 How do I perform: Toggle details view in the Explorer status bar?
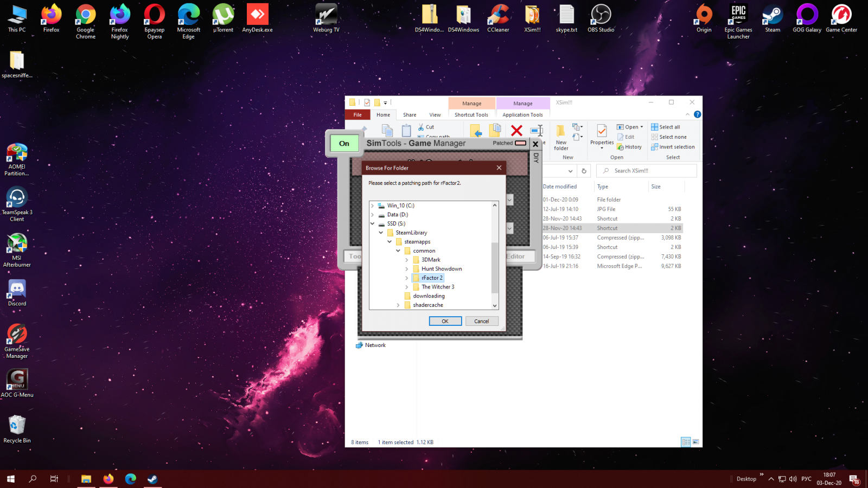coord(686,442)
